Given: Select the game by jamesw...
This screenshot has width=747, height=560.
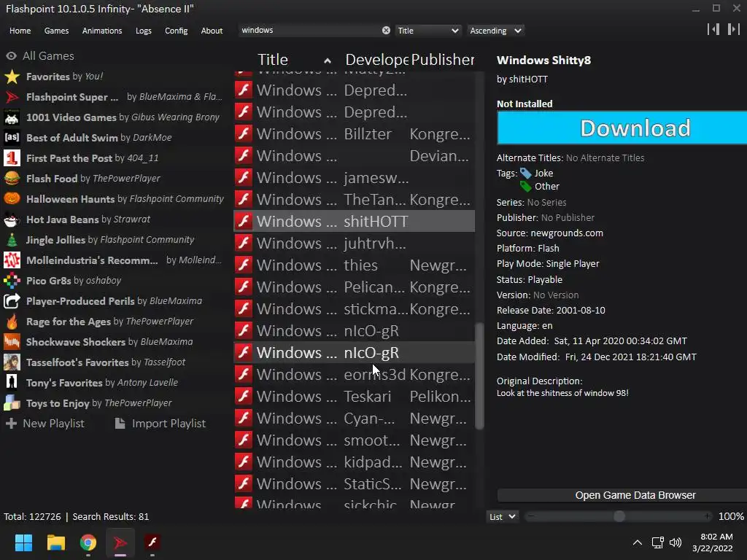Looking at the screenshot, I should [354, 178].
